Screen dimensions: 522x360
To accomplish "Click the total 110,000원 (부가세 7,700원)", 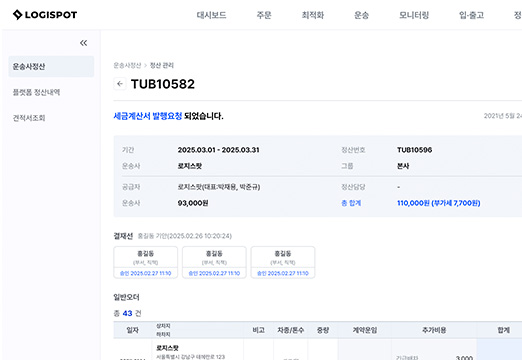I will coord(439,203).
